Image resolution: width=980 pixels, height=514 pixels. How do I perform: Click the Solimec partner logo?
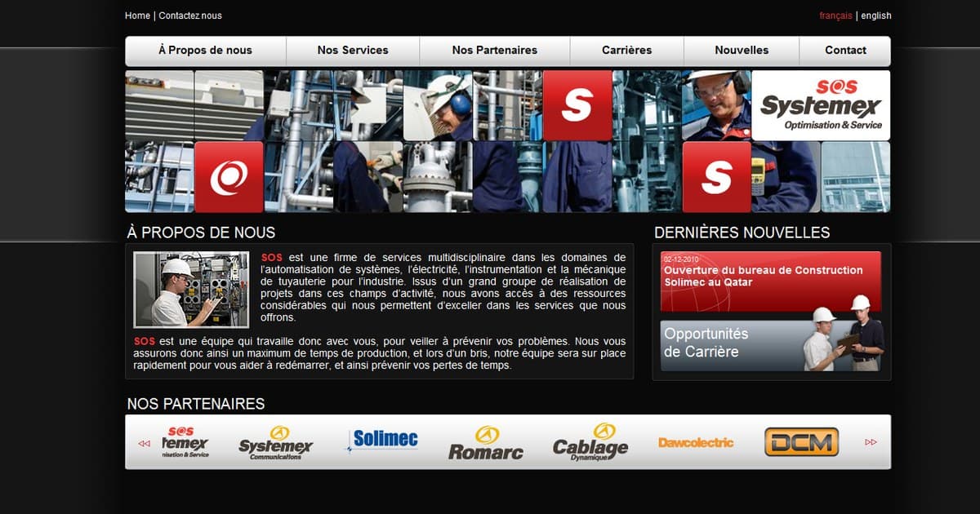pyautogui.click(x=381, y=441)
